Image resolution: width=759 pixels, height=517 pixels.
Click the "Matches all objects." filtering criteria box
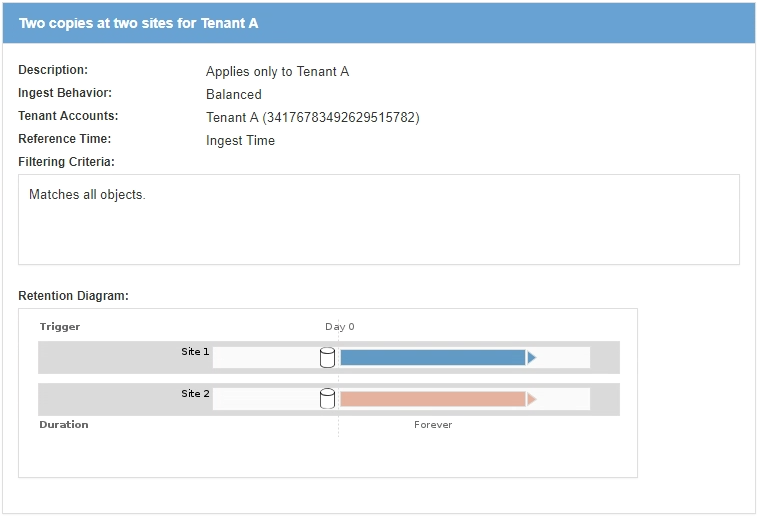[x=379, y=219]
